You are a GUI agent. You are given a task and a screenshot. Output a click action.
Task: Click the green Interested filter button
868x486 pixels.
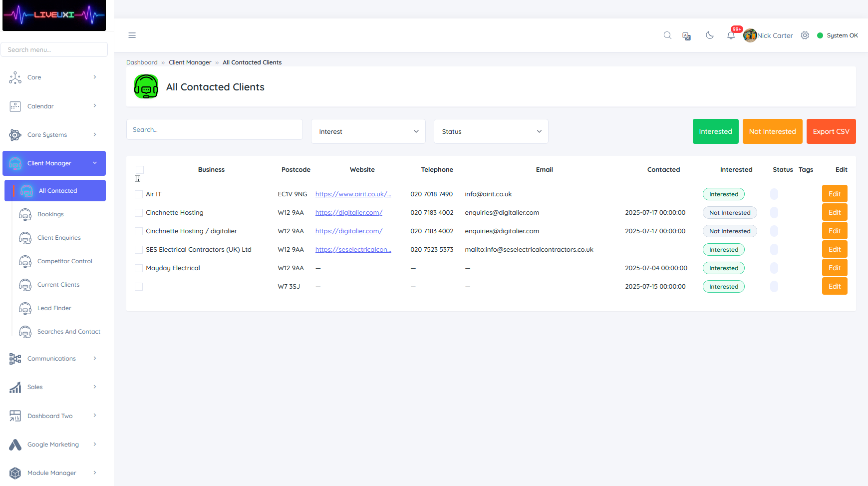pyautogui.click(x=715, y=131)
